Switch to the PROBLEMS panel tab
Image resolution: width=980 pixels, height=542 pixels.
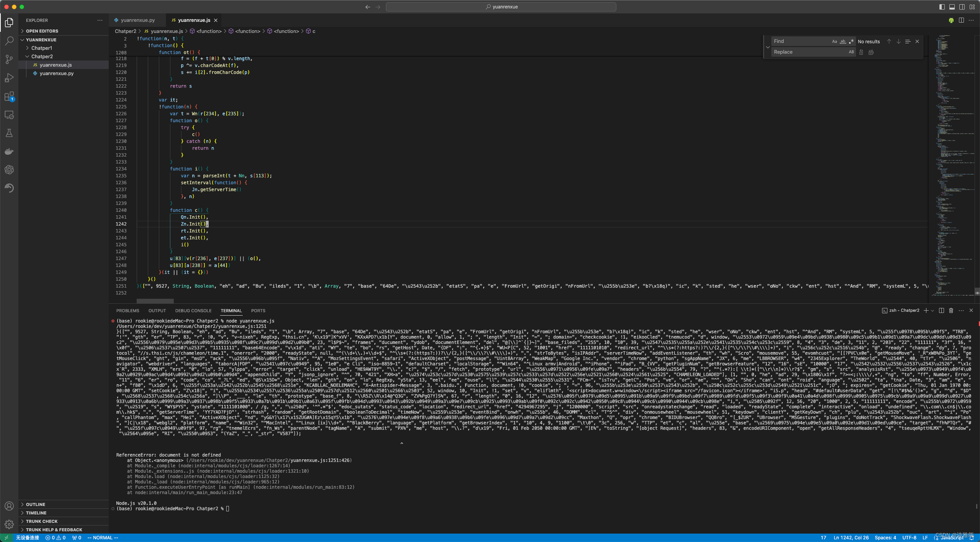pyautogui.click(x=128, y=311)
